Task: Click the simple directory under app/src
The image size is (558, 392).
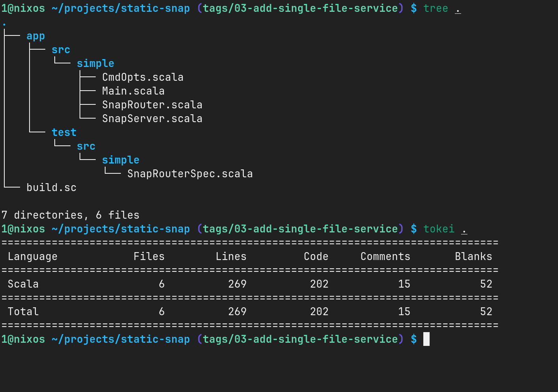Action: (x=95, y=63)
